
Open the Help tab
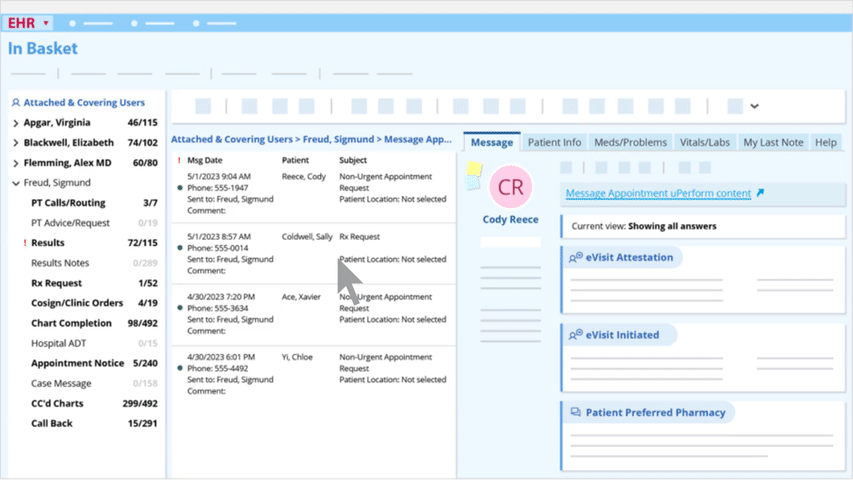click(825, 142)
